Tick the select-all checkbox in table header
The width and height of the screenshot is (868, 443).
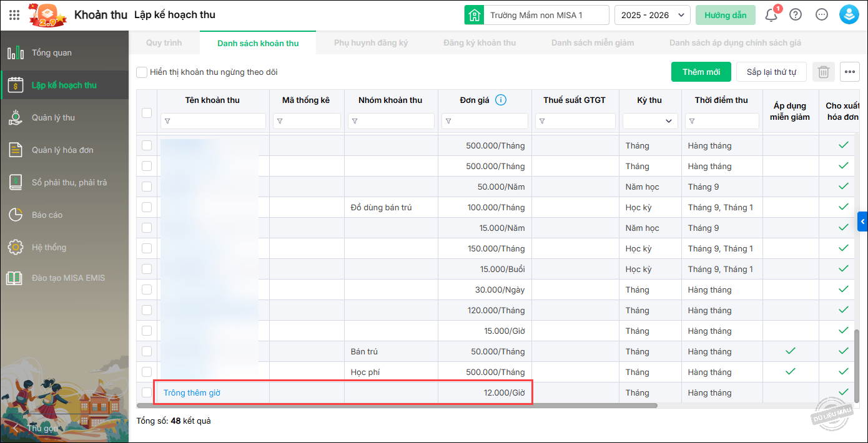click(x=147, y=113)
